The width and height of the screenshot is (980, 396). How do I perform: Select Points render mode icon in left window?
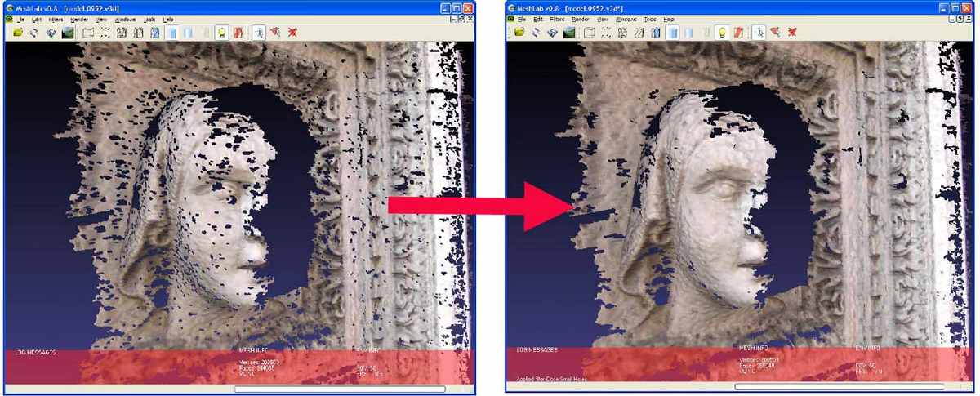(x=105, y=32)
